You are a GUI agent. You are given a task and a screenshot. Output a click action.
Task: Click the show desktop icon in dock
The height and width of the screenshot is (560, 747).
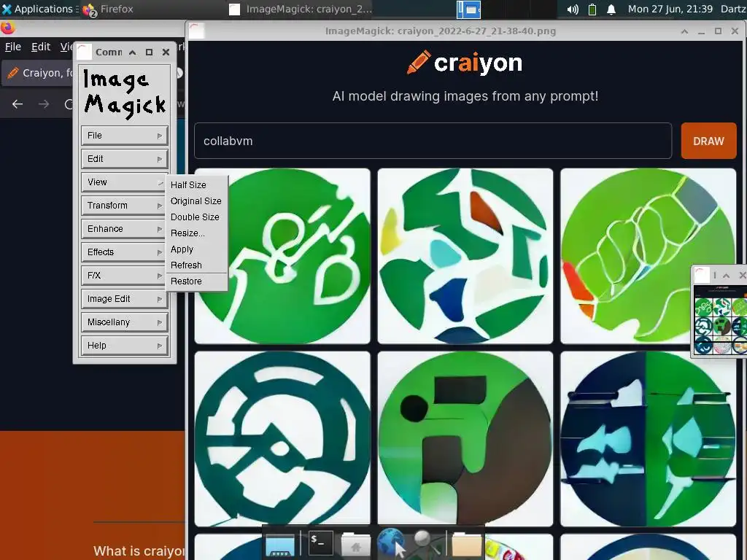pyautogui.click(x=280, y=543)
